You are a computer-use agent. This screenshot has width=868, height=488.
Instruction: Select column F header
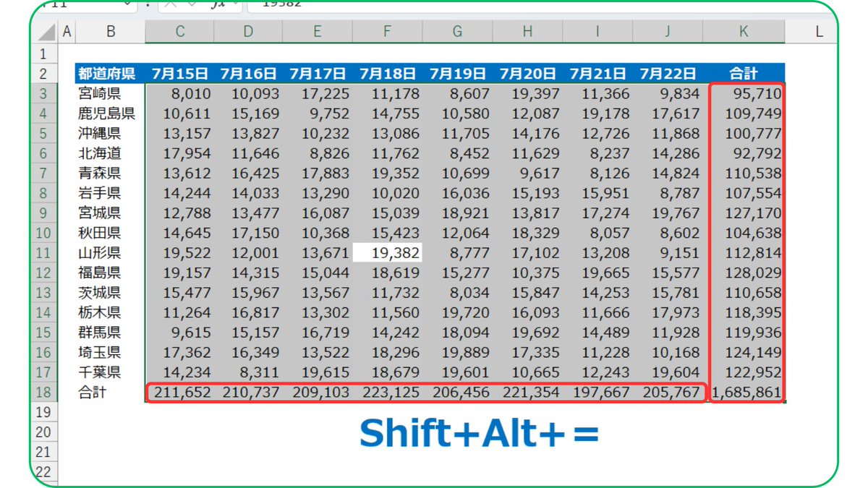coord(387,31)
